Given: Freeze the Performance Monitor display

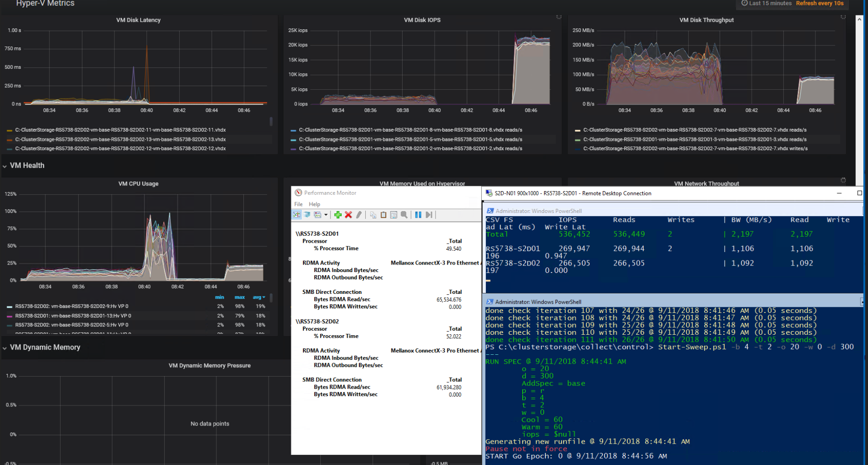Looking at the screenshot, I should (418, 214).
